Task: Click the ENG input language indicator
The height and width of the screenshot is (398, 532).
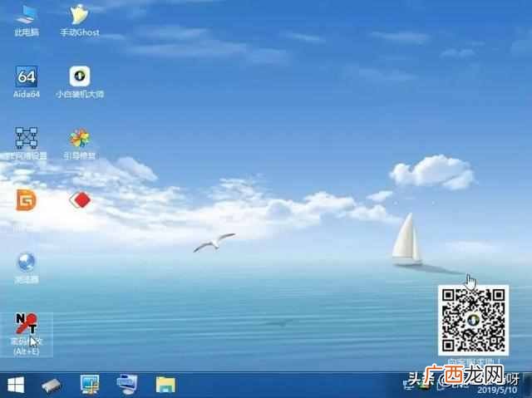Action: pos(455,385)
